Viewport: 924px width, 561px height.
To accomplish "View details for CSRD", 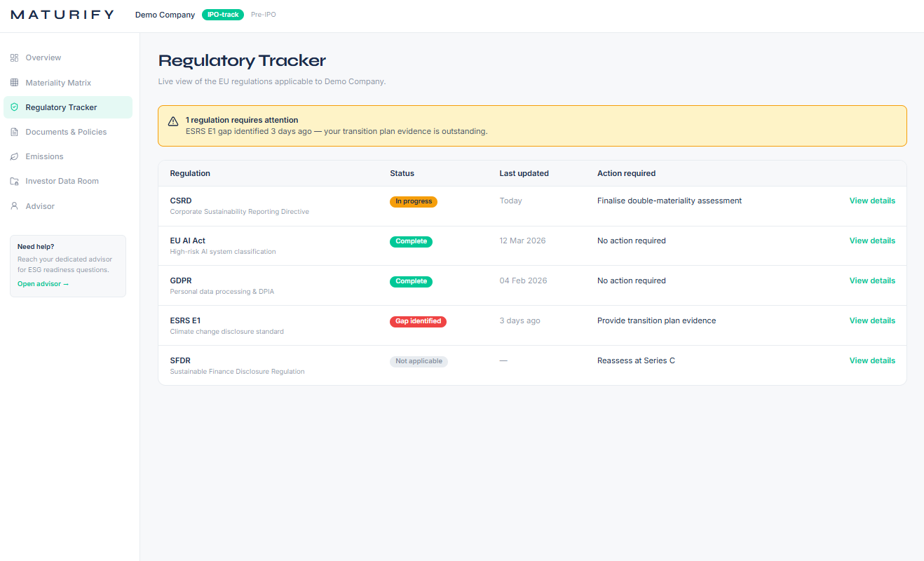I will 872,201.
